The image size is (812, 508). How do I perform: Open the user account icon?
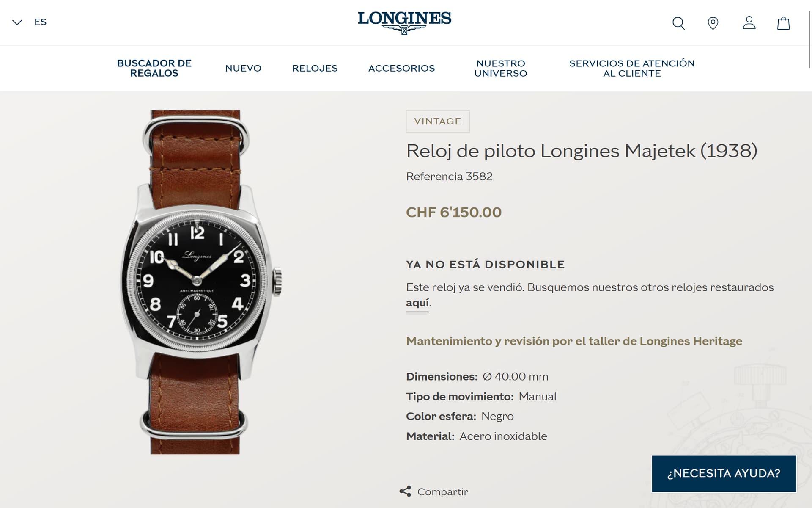[x=749, y=23]
